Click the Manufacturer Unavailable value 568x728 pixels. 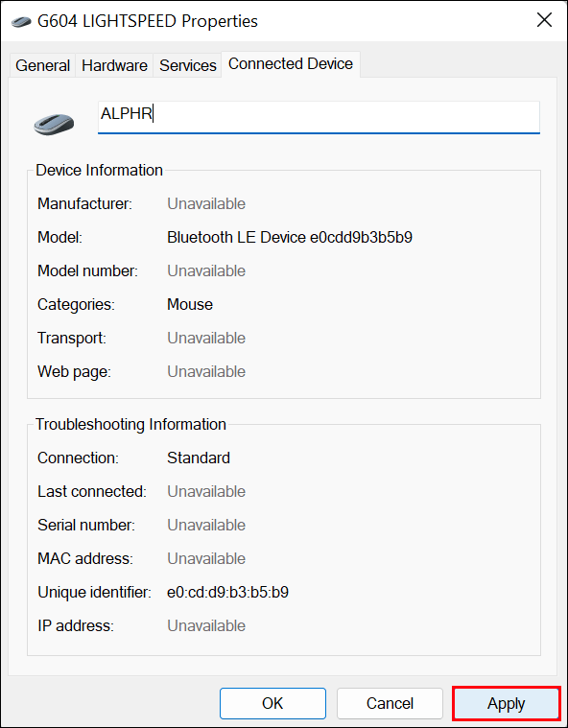206,204
